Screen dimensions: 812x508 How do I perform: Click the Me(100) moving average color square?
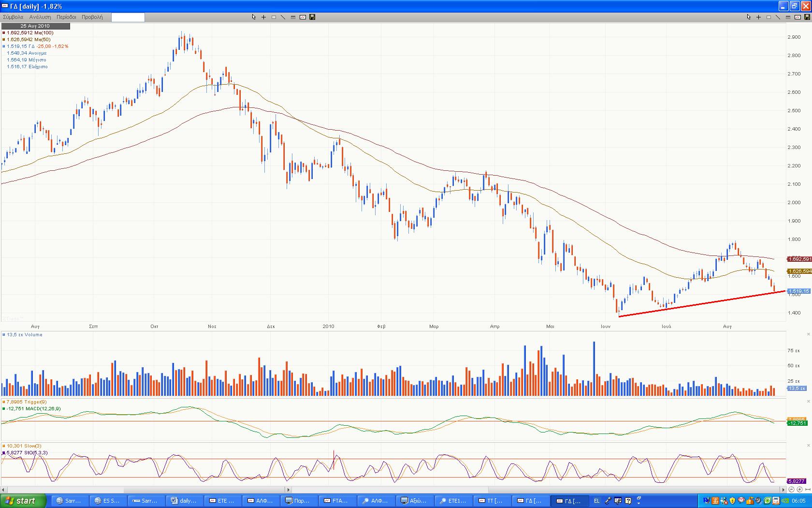click(x=4, y=33)
